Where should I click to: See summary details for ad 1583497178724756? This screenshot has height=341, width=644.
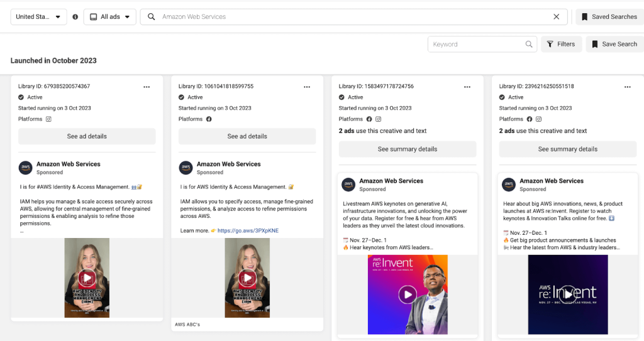coord(408,149)
